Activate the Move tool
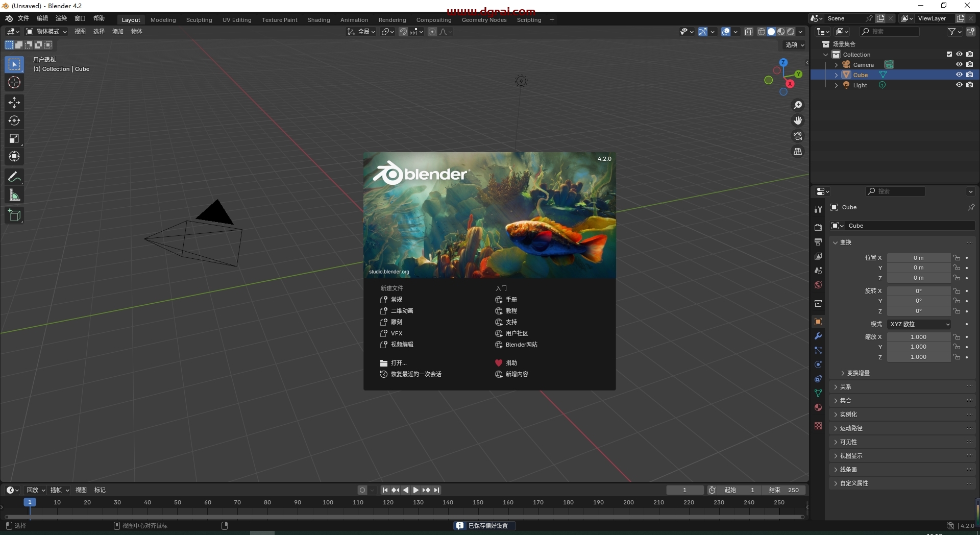The height and width of the screenshot is (535, 980). pyautogui.click(x=14, y=103)
